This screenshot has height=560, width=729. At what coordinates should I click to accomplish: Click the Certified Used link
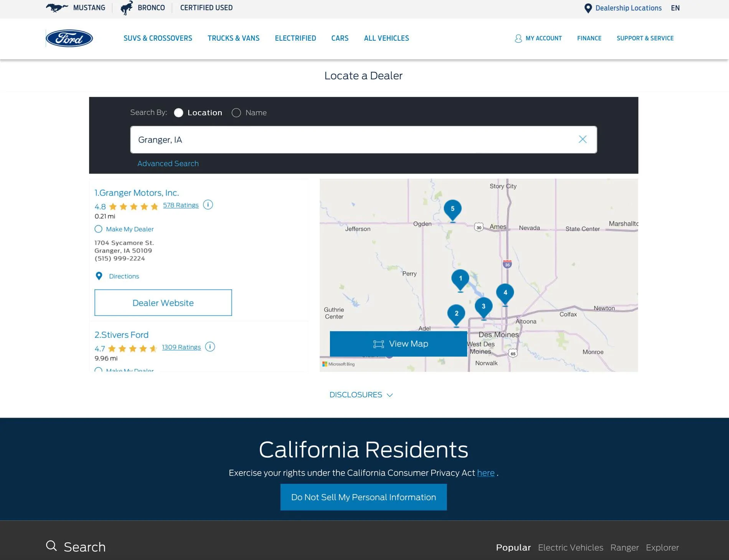click(x=206, y=8)
